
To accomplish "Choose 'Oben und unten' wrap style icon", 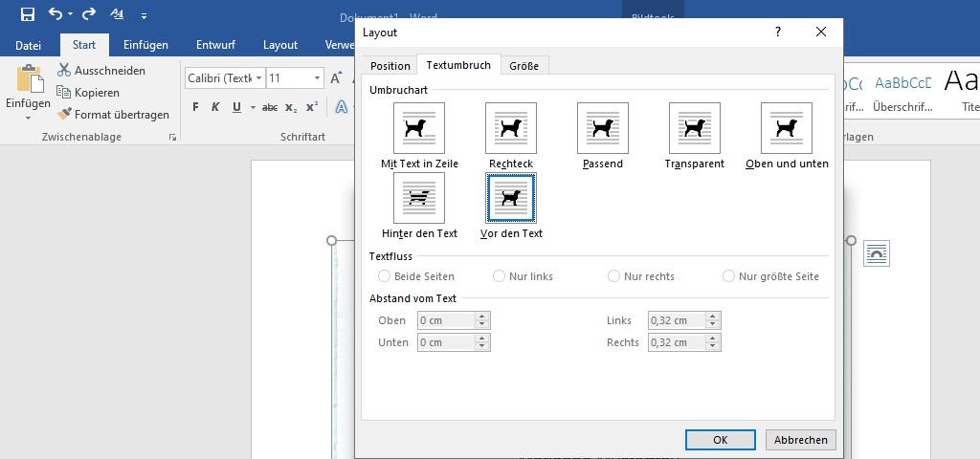I will point(787,128).
